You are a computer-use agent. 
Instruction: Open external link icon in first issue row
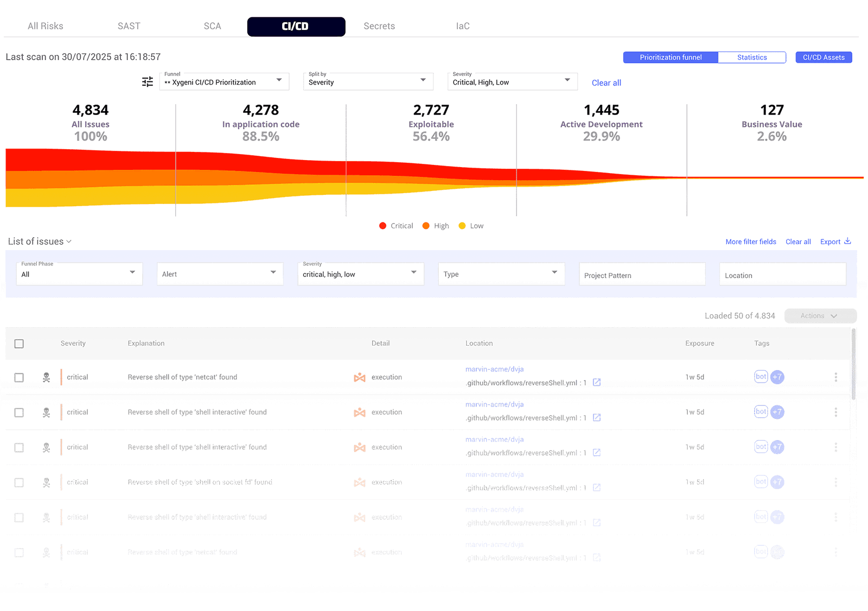point(597,383)
